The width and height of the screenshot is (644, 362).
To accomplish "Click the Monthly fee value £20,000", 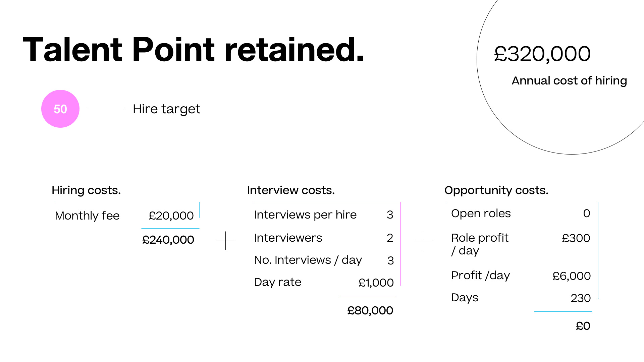I will [x=171, y=216].
